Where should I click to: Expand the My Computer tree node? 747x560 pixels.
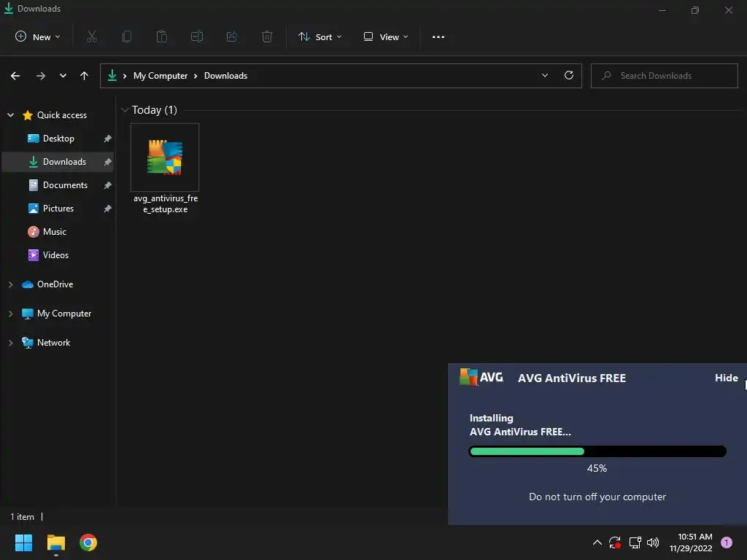click(10, 314)
